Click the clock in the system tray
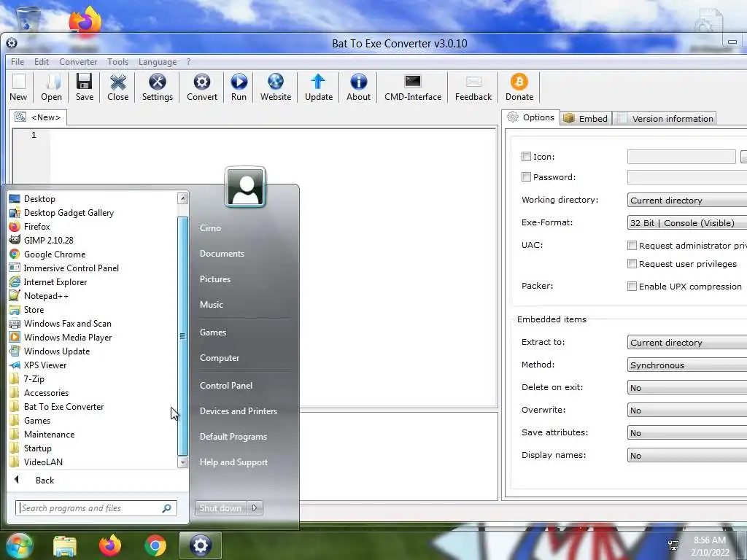The height and width of the screenshot is (560, 747). (x=710, y=546)
